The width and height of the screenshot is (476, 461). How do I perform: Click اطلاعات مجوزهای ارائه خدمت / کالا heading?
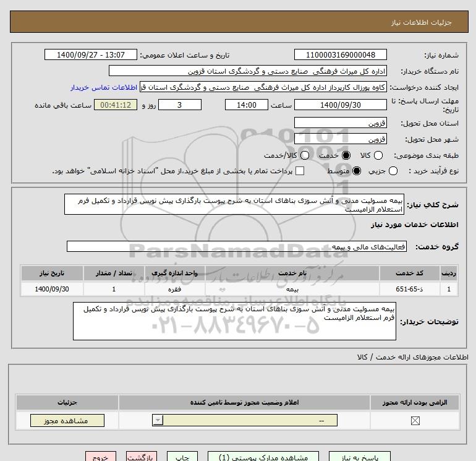click(x=412, y=357)
